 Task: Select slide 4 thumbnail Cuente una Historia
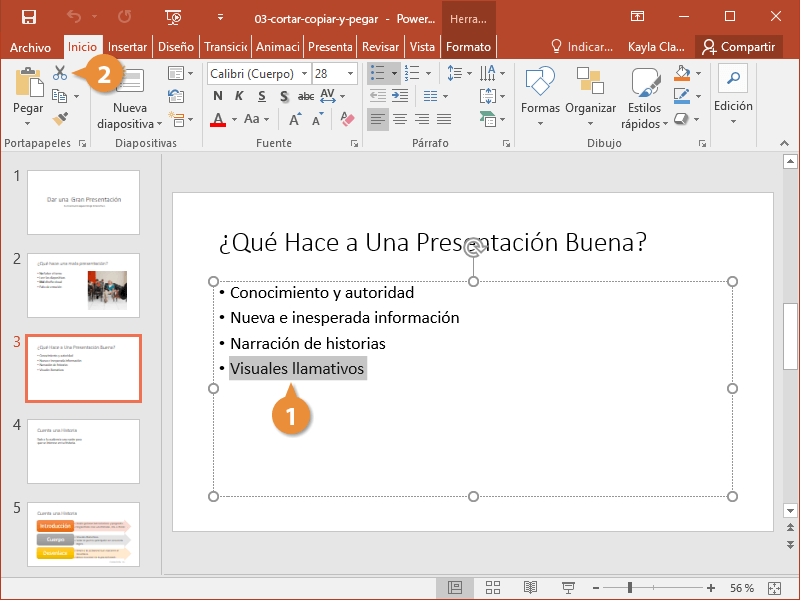pyautogui.click(x=83, y=452)
